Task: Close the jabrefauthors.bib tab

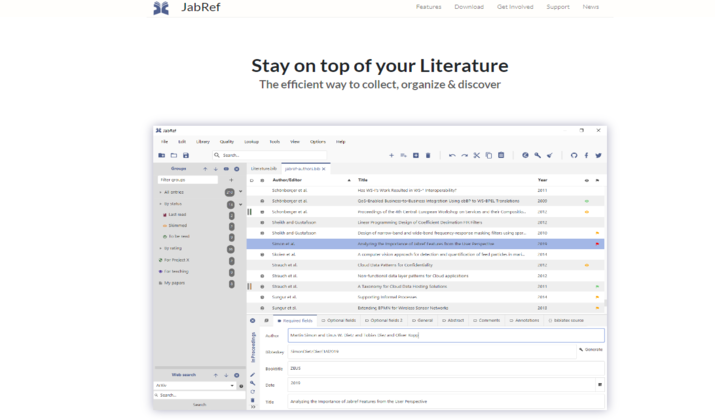Action: click(324, 169)
